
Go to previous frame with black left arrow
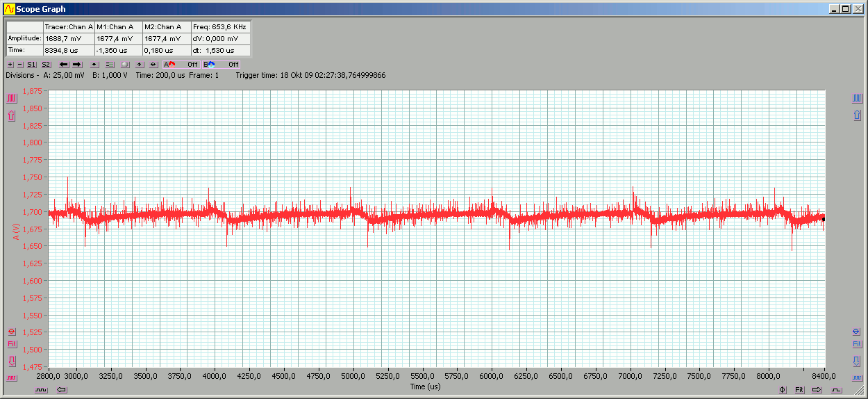click(64, 64)
